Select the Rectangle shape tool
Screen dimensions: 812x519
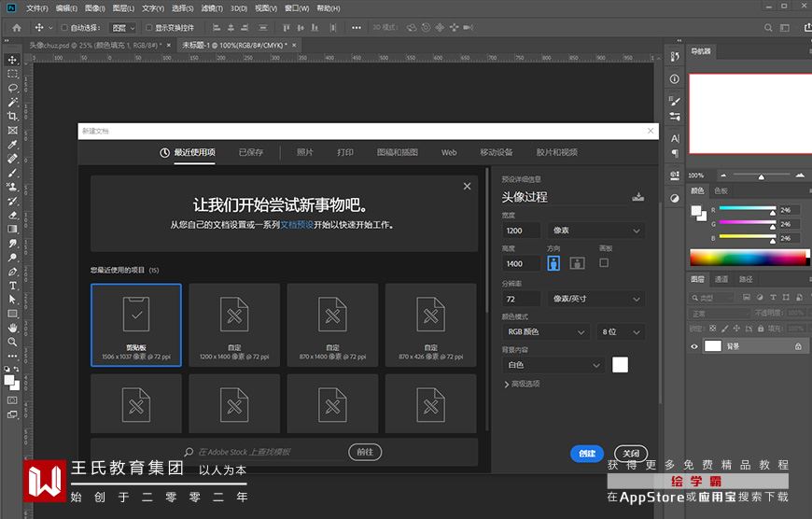pos(12,314)
